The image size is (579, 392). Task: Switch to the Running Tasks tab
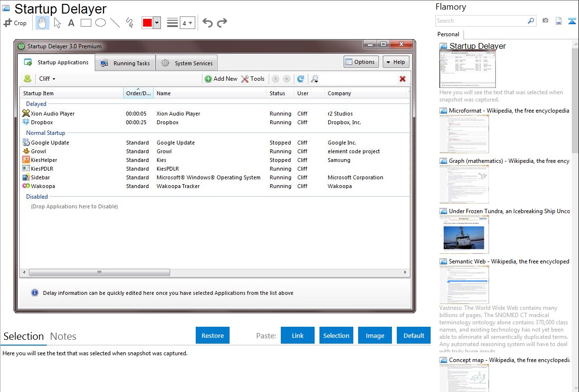[x=125, y=63]
